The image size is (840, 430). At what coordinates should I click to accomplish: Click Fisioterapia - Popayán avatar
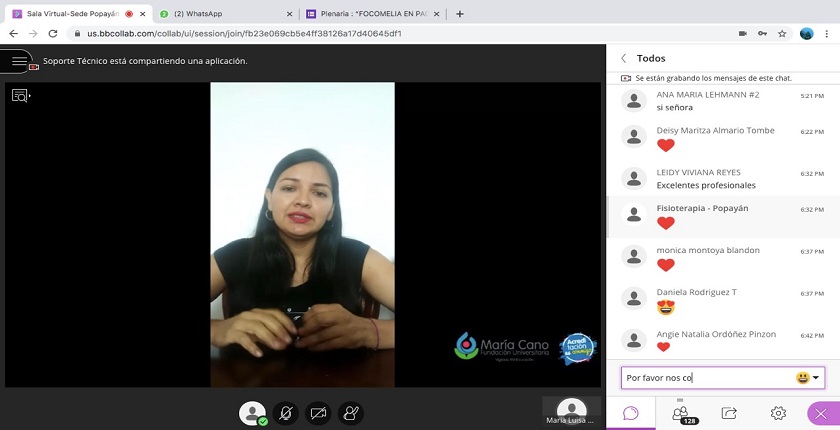pos(634,214)
